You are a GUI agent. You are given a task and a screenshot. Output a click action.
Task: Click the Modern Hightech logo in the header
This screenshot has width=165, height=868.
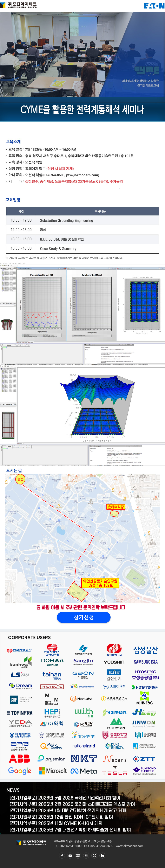pyautogui.click(x=19, y=5)
